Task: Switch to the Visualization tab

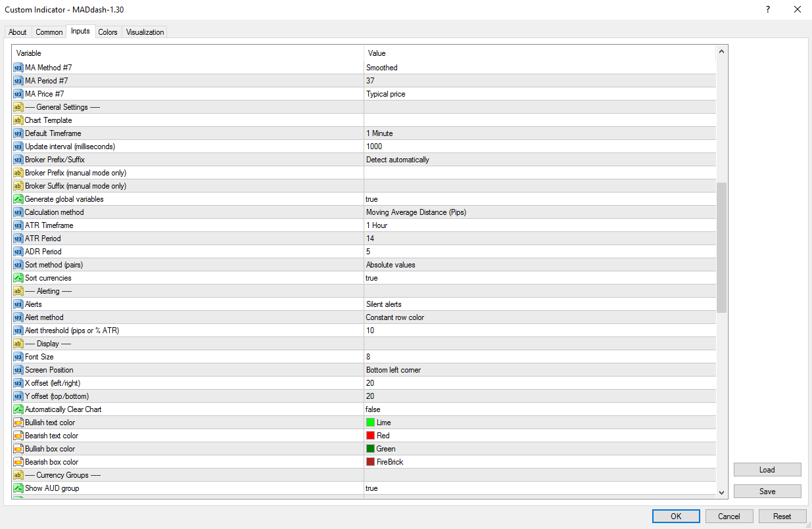Action: tap(145, 32)
